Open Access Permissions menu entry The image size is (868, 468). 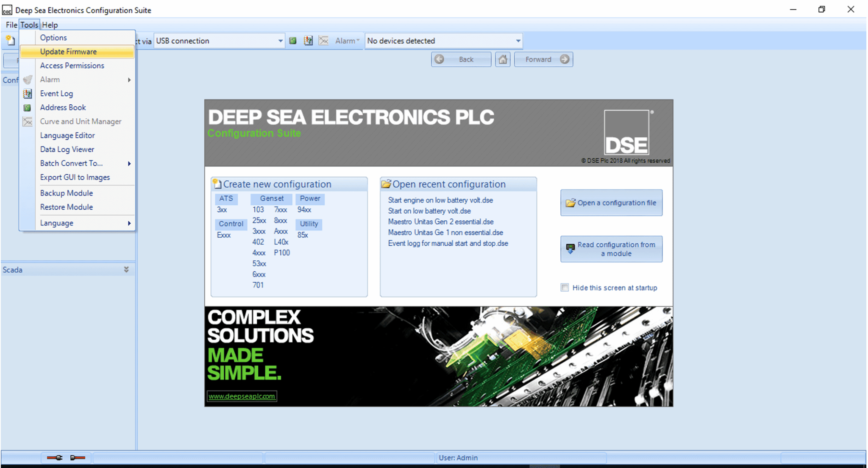coord(77,66)
